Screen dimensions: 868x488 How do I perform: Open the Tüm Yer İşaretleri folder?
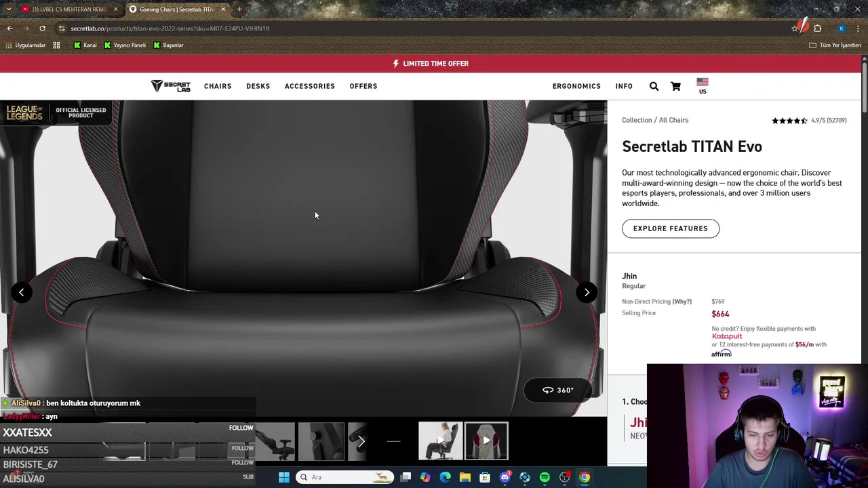pyautogui.click(x=835, y=45)
